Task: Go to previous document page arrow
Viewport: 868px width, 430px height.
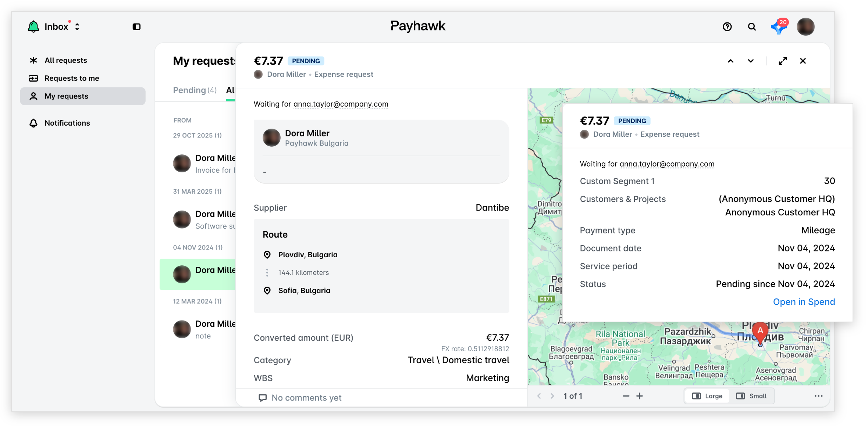Action: pyautogui.click(x=539, y=396)
